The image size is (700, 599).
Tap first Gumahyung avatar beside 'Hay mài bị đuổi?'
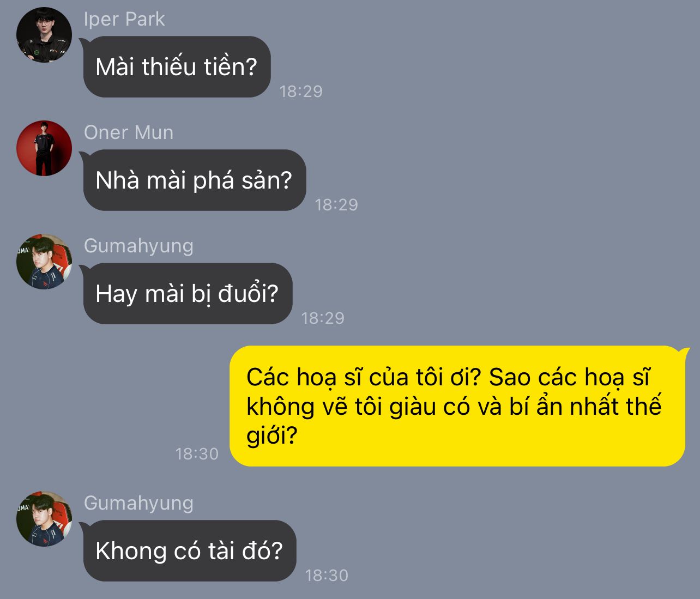click(44, 262)
